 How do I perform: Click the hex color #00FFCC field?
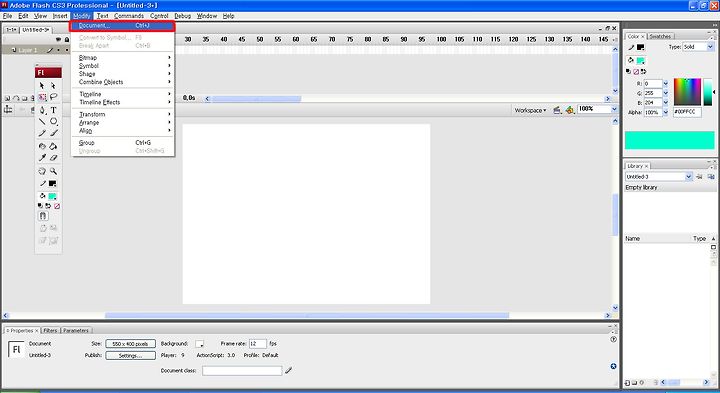[x=687, y=112]
